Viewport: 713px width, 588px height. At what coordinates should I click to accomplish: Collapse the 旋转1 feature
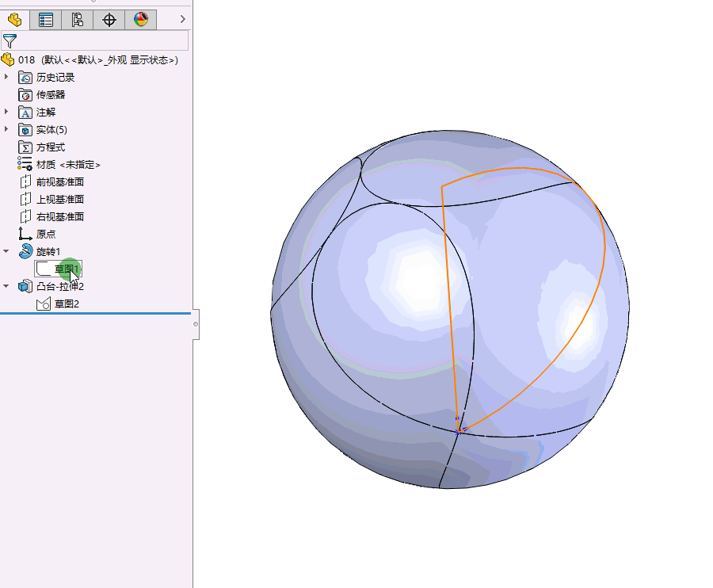[x=6, y=251]
